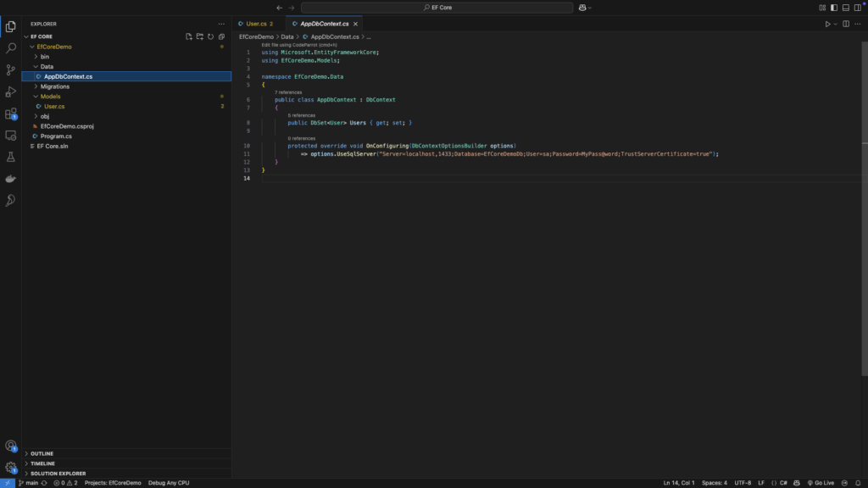This screenshot has height=488, width=868.
Task: Open Remote Explorer in activity bar
Action: point(10,136)
